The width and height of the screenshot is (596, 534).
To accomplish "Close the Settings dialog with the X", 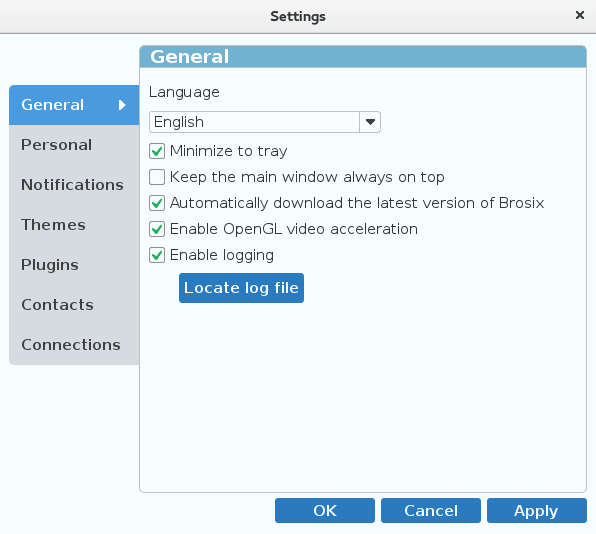I will [x=580, y=15].
